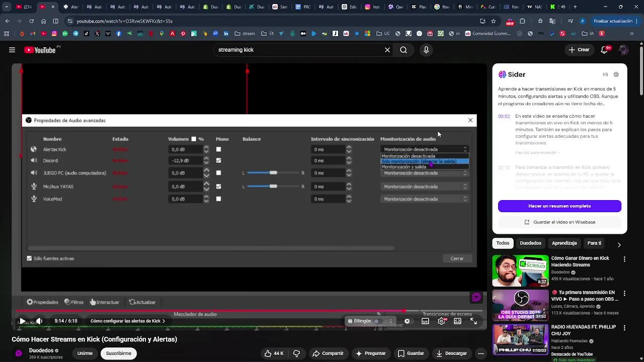Open monitoring dropdown for JUEGO PC

425,173
